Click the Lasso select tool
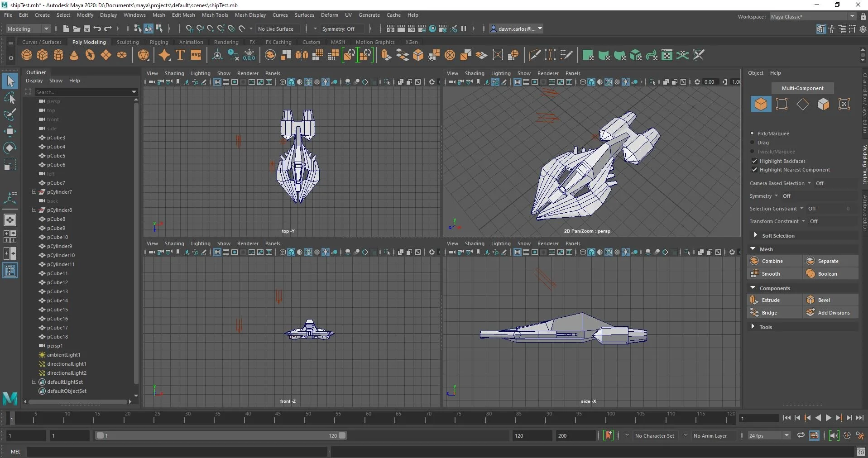 pyautogui.click(x=10, y=98)
